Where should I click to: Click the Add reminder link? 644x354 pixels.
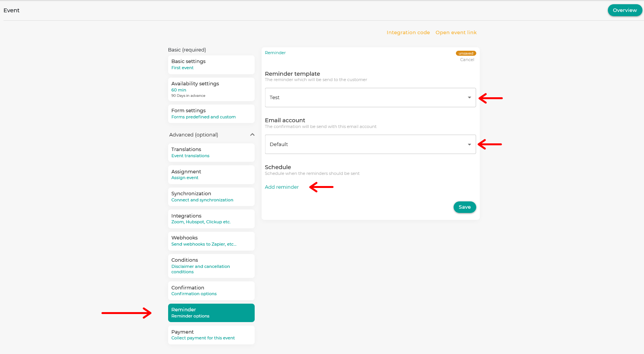click(x=282, y=187)
